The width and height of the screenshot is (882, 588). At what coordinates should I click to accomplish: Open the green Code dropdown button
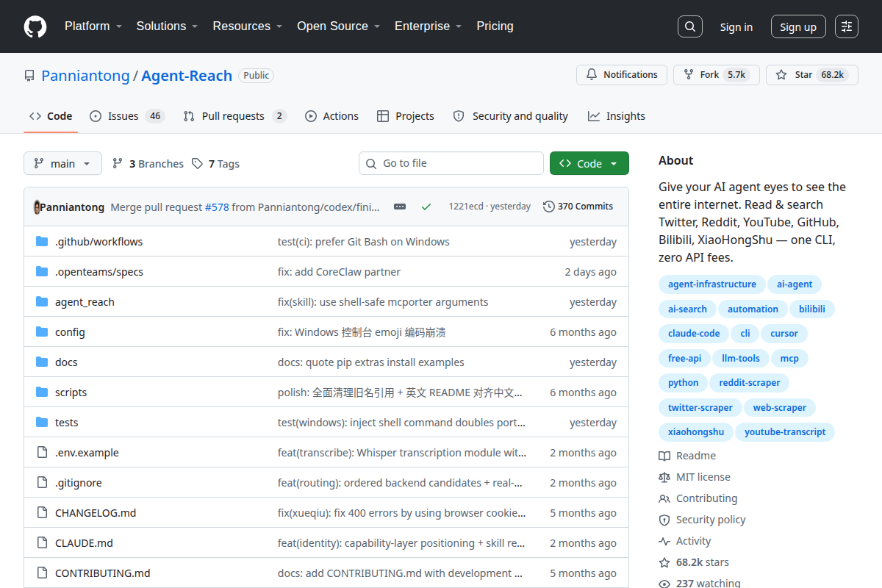pos(589,163)
